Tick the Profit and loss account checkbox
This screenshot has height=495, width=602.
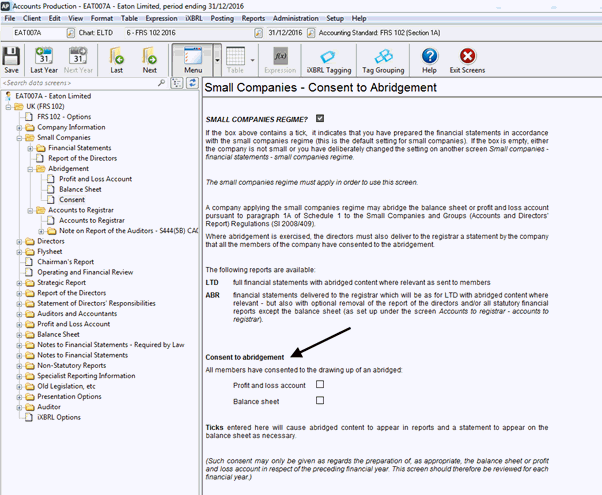tap(320, 384)
